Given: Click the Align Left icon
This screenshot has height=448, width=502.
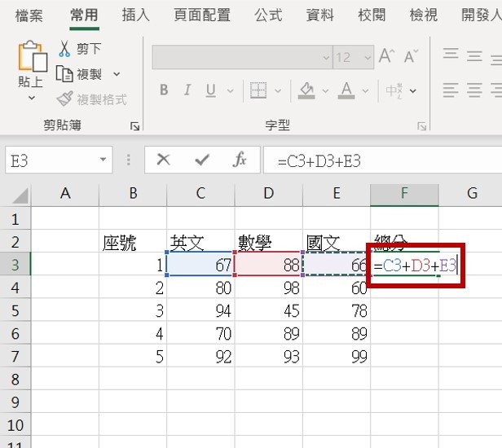Looking at the screenshot, I should pos(451,90).
